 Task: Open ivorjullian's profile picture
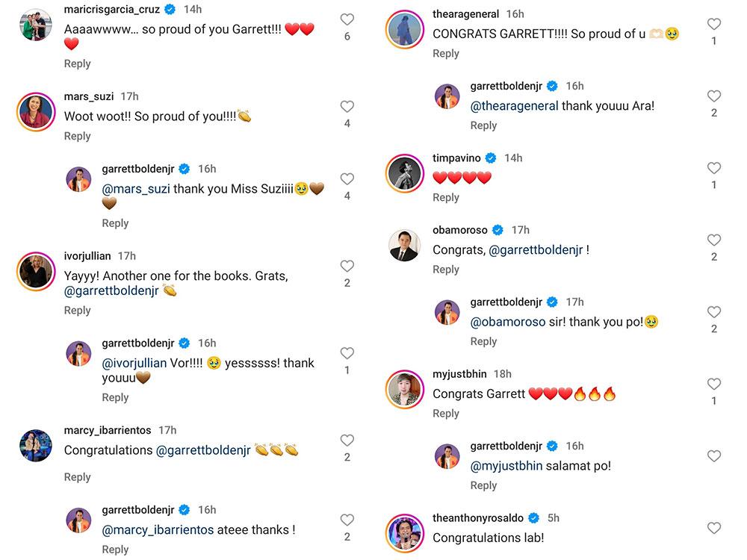(35, 273)
